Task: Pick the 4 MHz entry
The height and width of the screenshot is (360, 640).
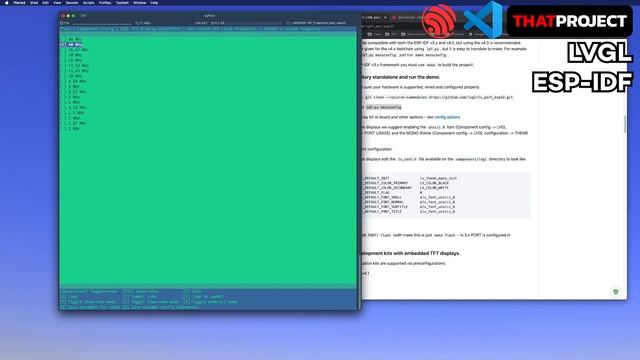Action: tap(71, 102)
